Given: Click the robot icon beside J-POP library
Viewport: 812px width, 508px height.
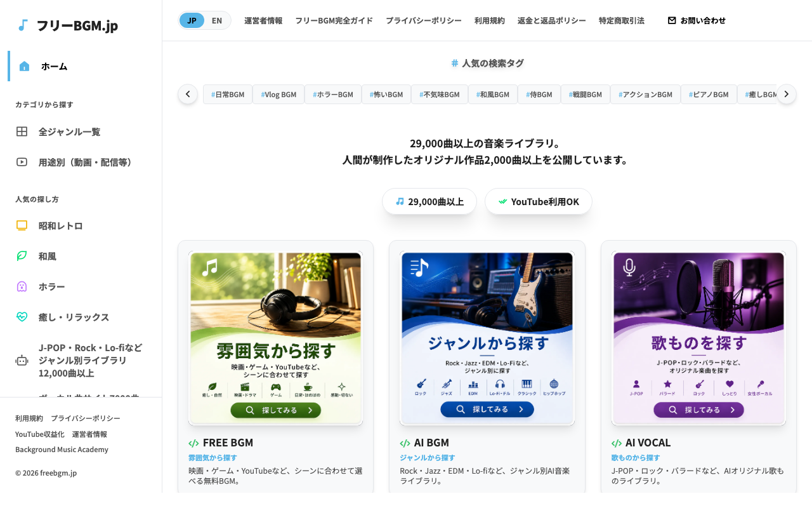Looking at the screenshot, I should point(22,360).
